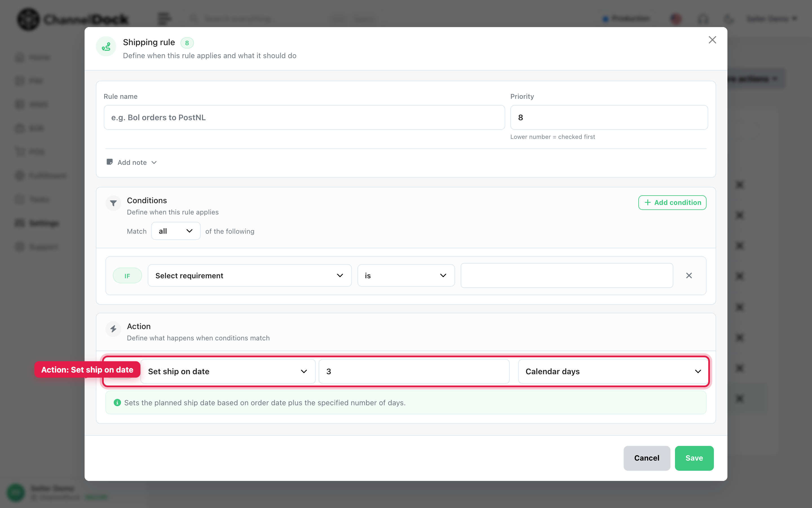Click the 'Define when this rule applies' text
This screenshot has width=812, height=508.
[x=173, y=212]
